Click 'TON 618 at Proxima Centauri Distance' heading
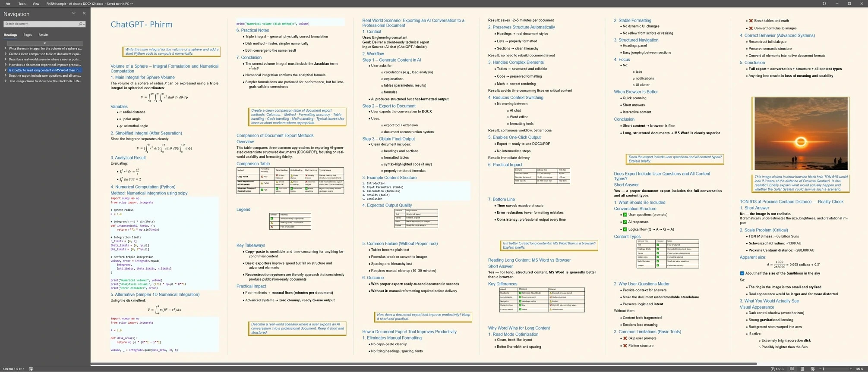 [792, 202]
